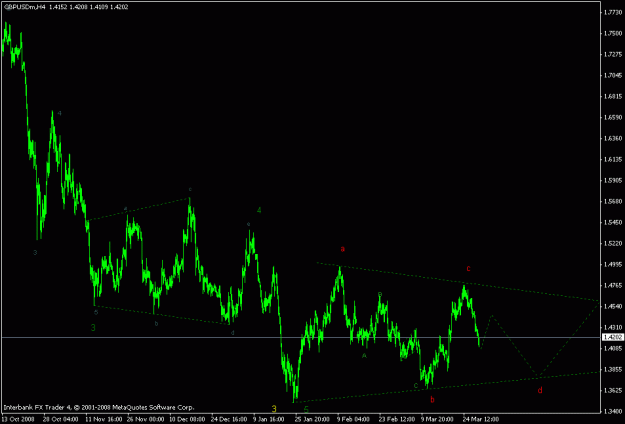
Task: Click the 1.6590 price axis label
Action: click(x=612, y=118)
